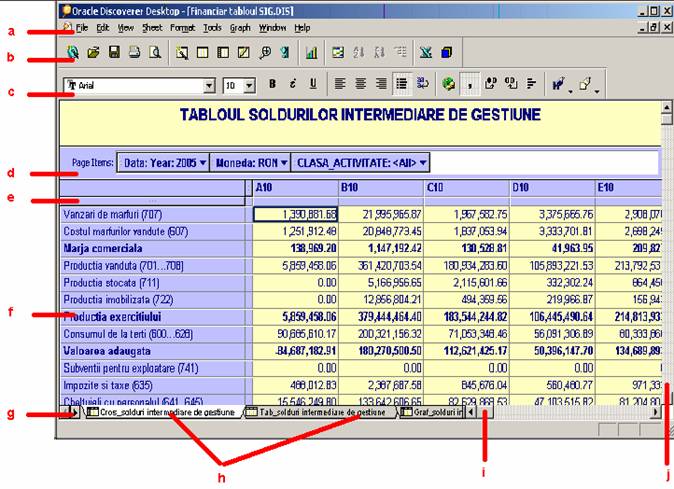This screenshot has width=674, height=489.
Task: Center align text in formatting toolbar
Action: (360, 84)
